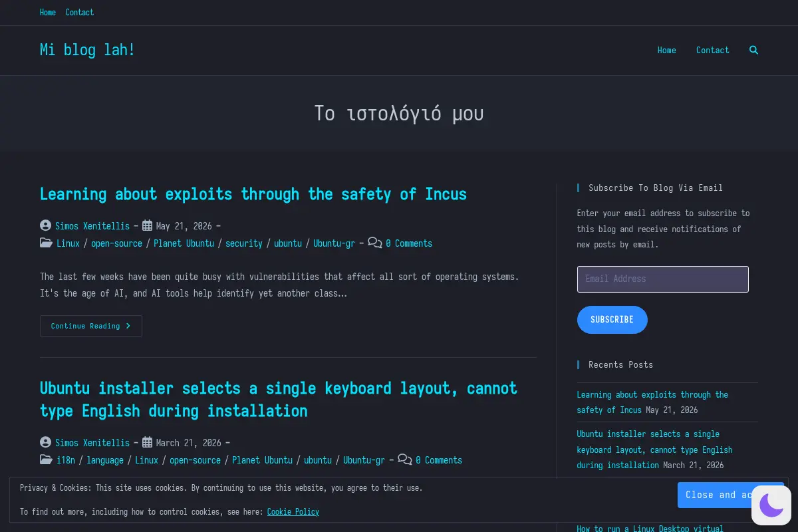
Task: Open Simos Xenitellis author link in Ubuntu installer post
Action: tap(92, 443)
